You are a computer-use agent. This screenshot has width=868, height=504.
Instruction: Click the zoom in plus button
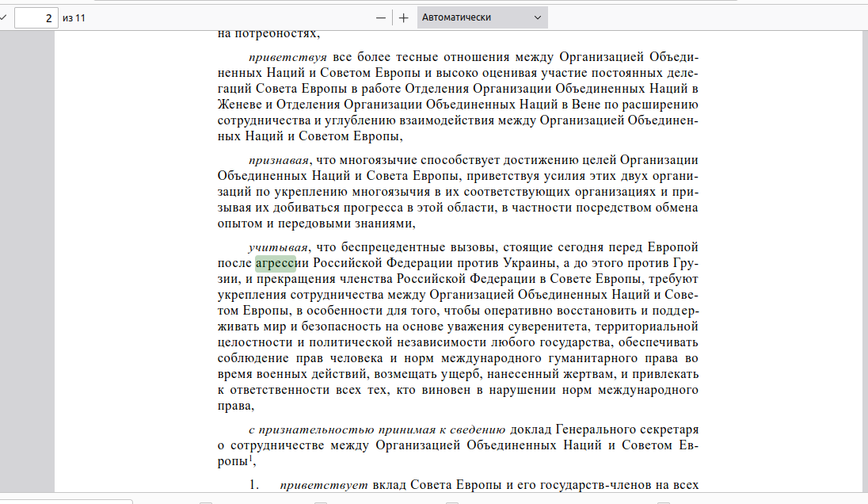click(x=404, y=17)
